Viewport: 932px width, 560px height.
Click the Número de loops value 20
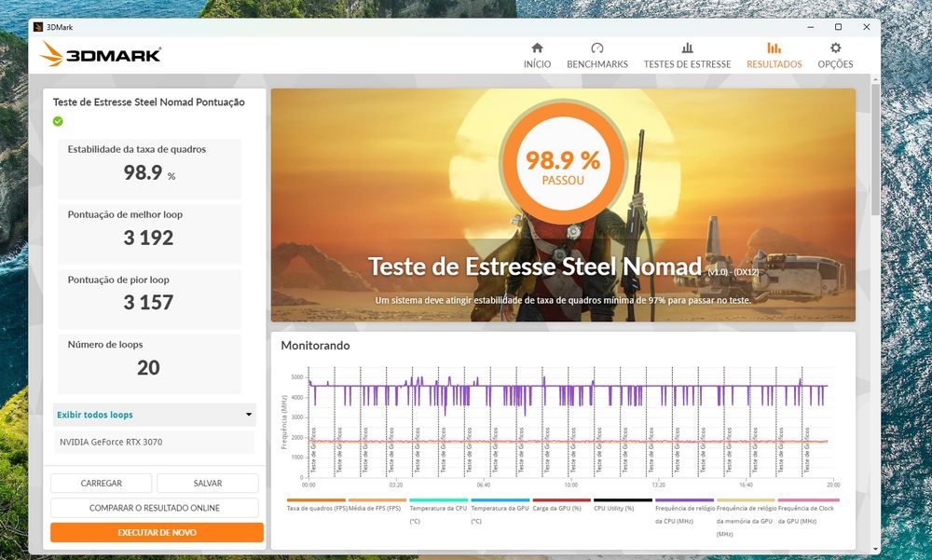[x=148, y=368]
